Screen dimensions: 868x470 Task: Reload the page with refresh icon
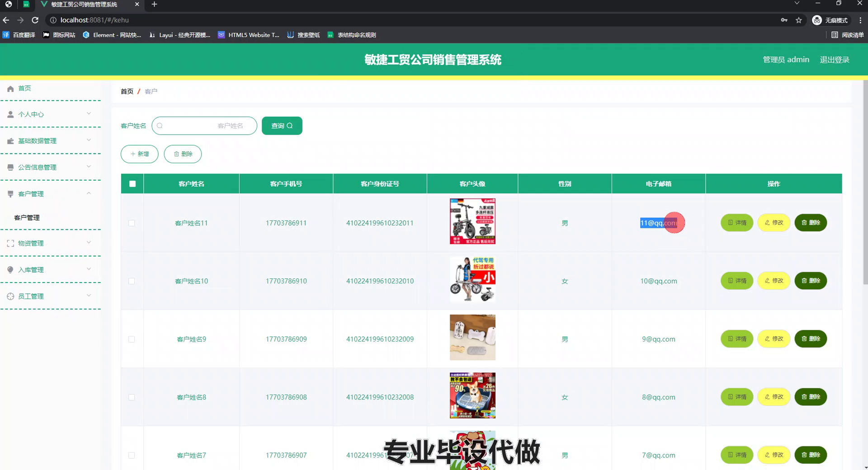point(35,20)
